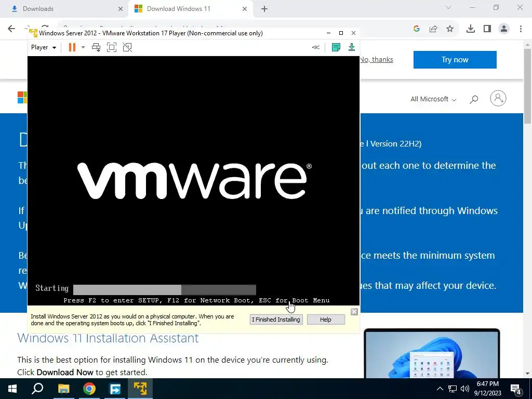Click I Finished Installing button
Viewport: 532px width, 399px height.
point(276,320)
